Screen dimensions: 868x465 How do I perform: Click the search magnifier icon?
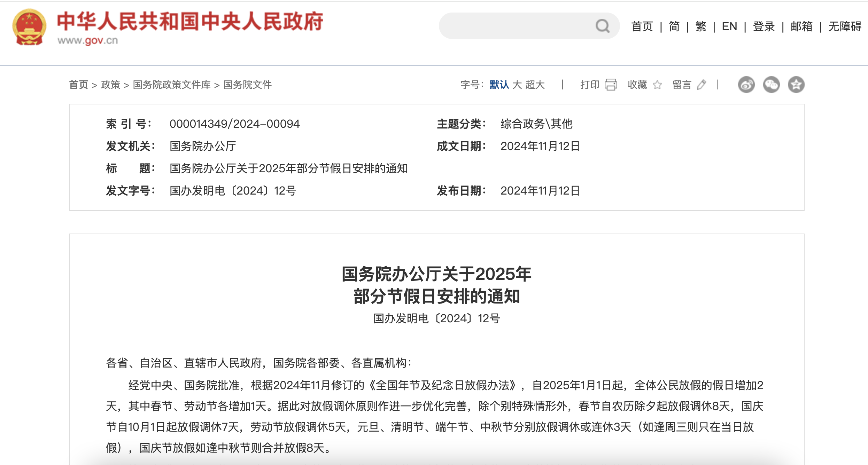602,26
